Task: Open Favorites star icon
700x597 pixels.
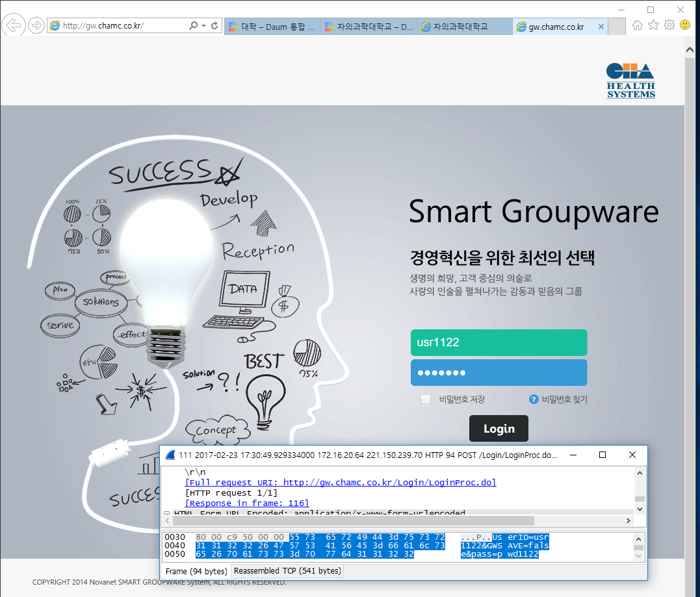Action: click(654, 25)
